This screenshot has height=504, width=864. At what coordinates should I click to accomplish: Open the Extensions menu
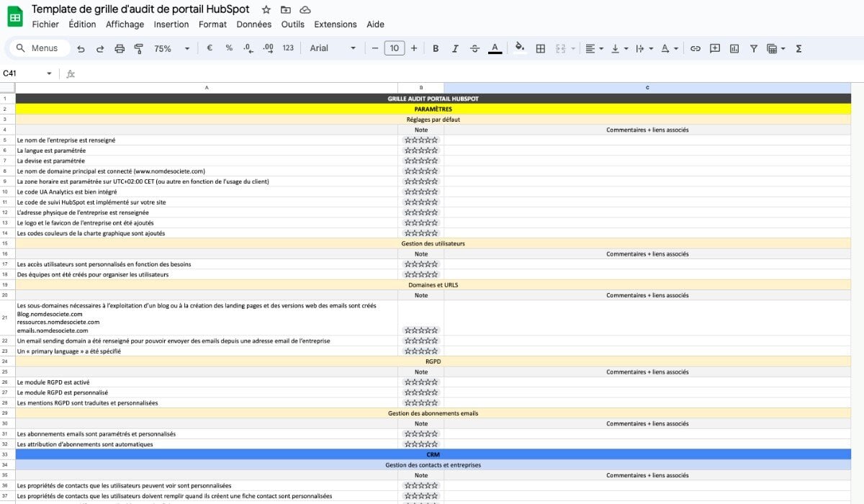pos(336,24)
